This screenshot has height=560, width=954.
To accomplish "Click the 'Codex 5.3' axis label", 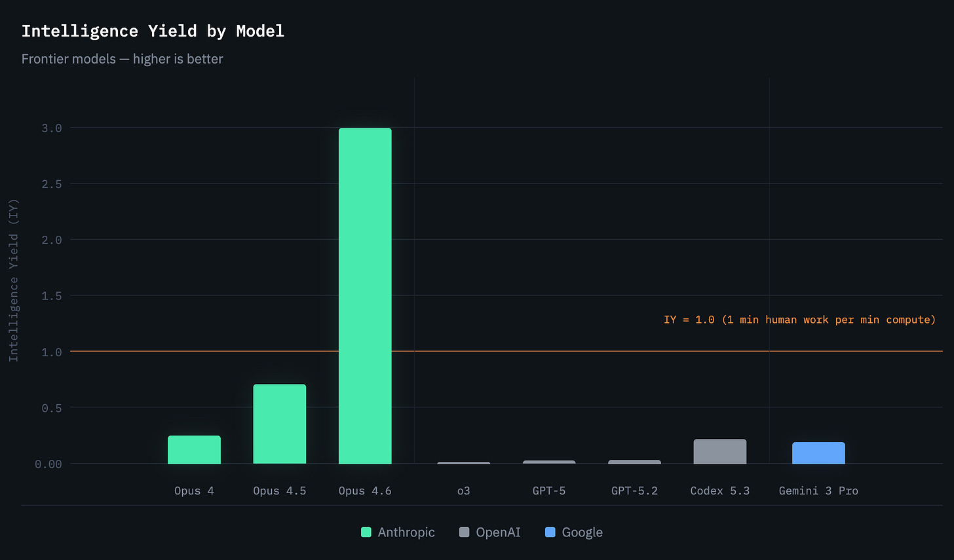I will pyautogui.click(x=720, y=491).
